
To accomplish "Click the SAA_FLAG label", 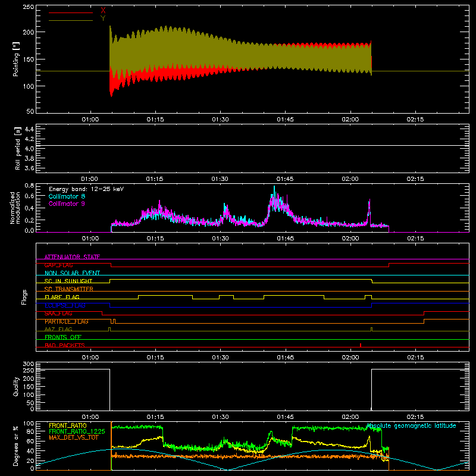I will (58, 314).
